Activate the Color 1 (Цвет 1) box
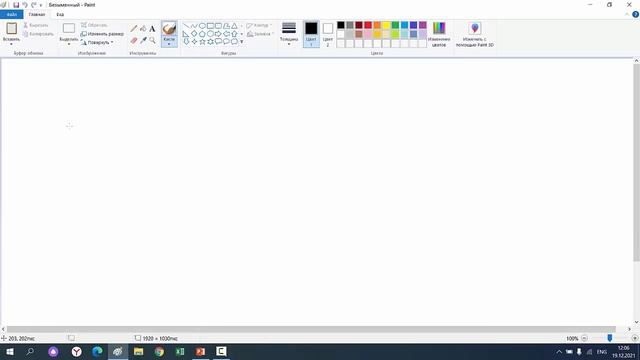640x360 pixels. tap(311, 34)
